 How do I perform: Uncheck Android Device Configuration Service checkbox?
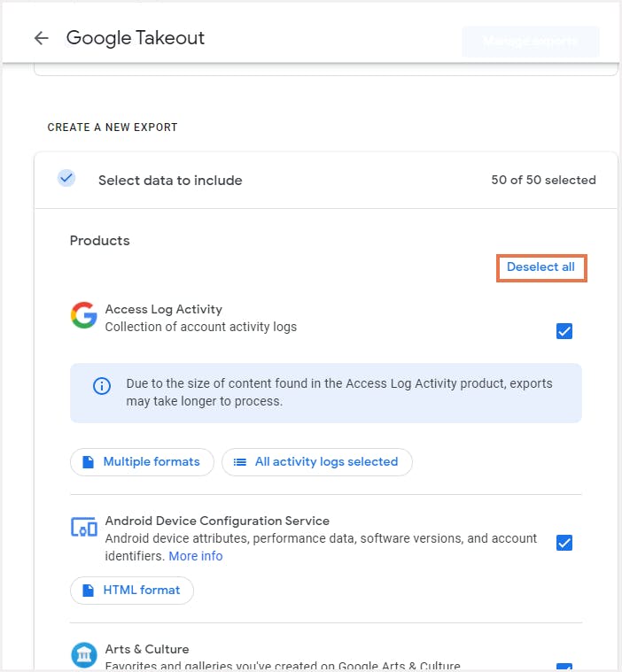point(564,543)
